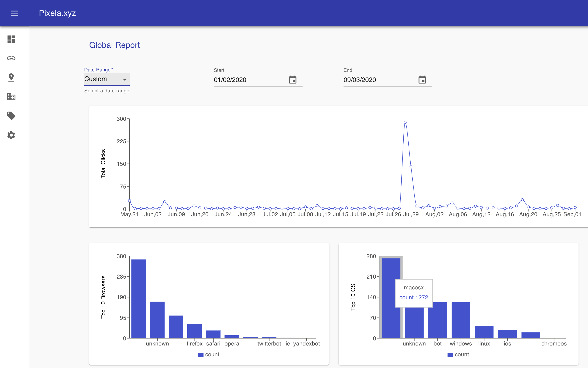Click the peak point on clicks chart
Viewport: 588px width, 368px height.
(405, 123)
